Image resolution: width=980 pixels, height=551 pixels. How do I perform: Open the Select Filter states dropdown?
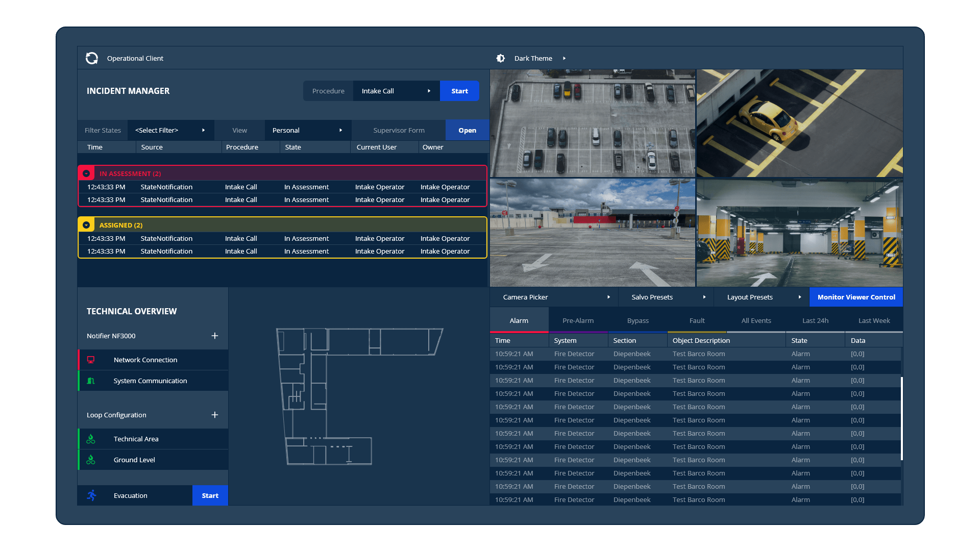pyautogui.click(x=170, y=130)
